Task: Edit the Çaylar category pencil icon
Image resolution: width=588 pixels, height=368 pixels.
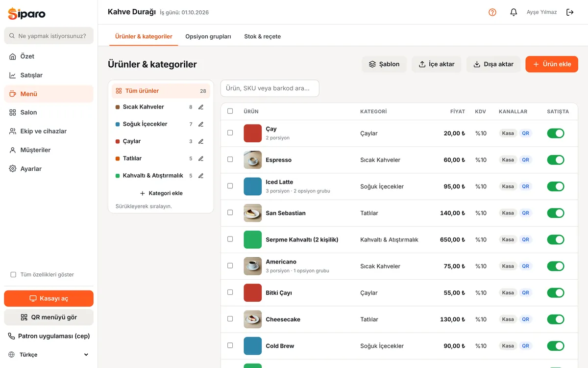Action: click(201, 141)
